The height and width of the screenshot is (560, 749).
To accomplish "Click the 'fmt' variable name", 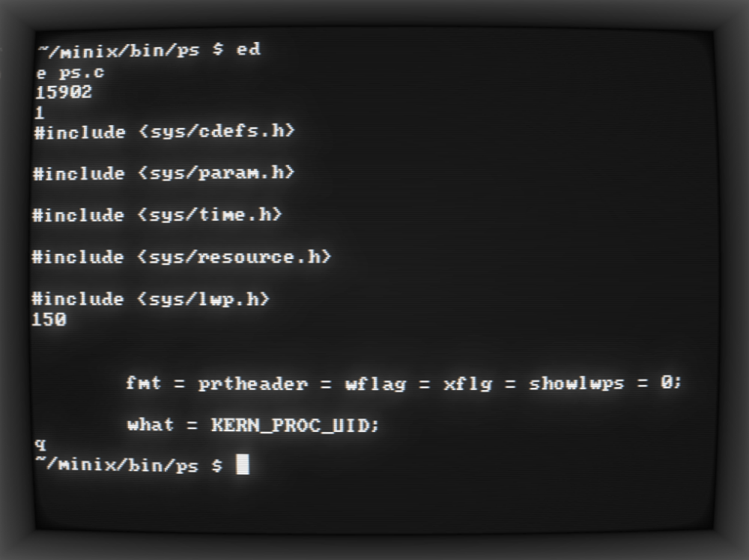I will pos(143,383).
